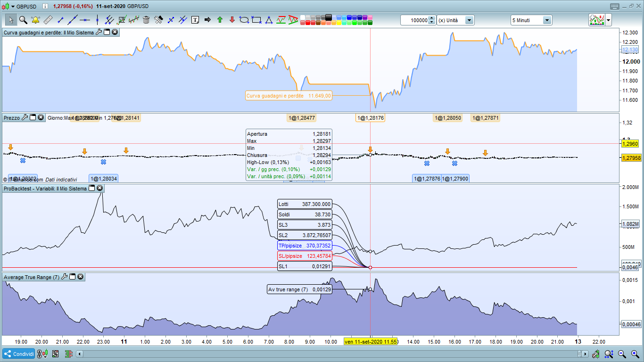Viewport: 644px width, 362px height.
Task: Open settings wrench for Curva guadagni e perdite
Action: tap(99, 32)
